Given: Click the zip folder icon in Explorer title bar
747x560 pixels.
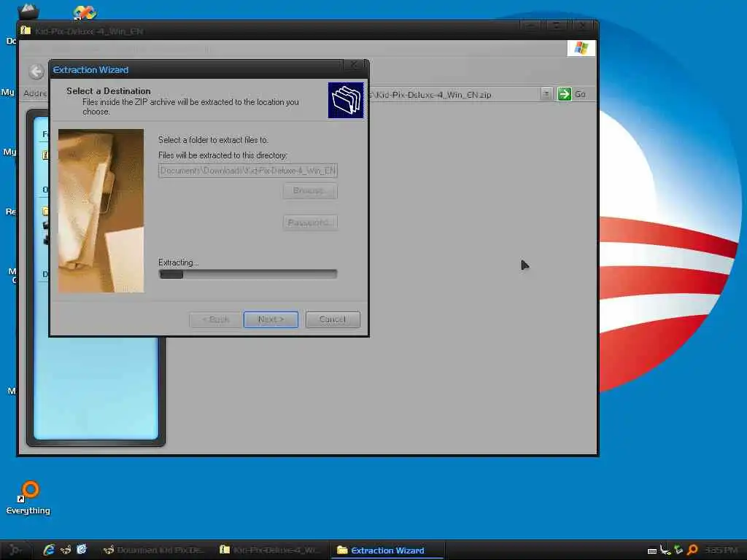Looking at the screenshot, I should pyautogui.click(x=26, y=31).
